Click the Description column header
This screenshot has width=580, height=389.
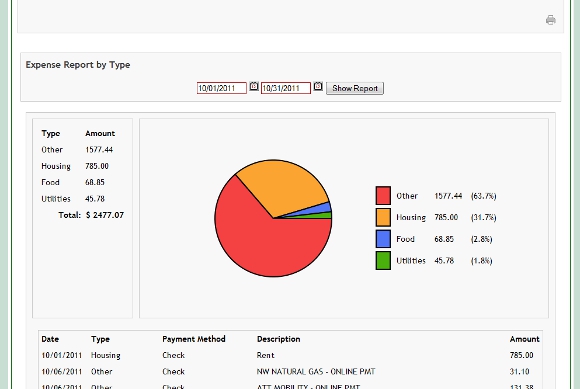(x=279, y=339)
